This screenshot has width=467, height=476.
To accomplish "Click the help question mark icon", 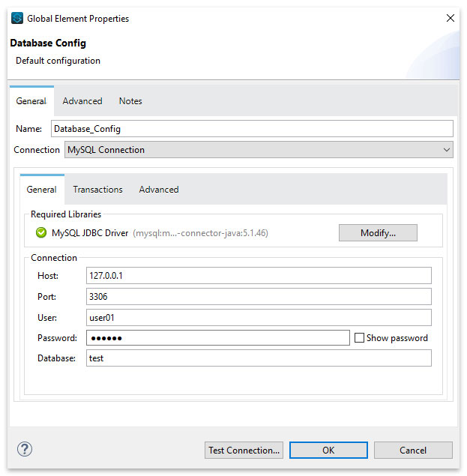I will point(25,449).
